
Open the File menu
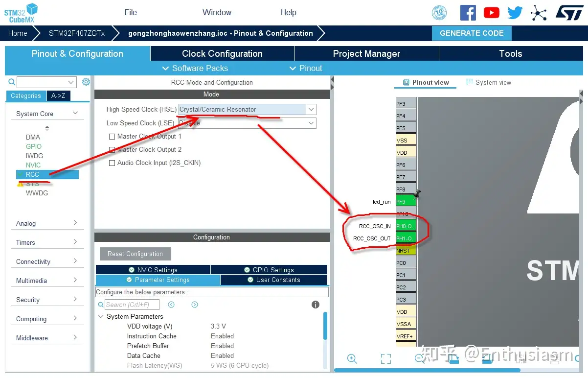(131, 13)
